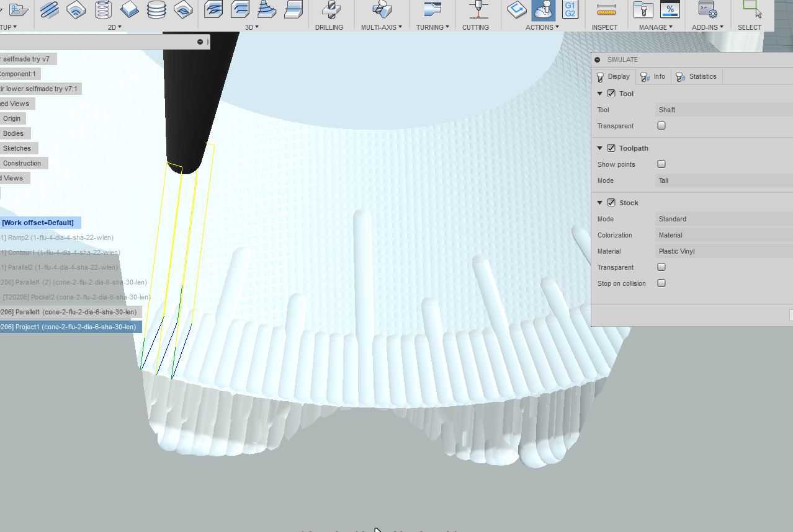Open the New Folder setup icon
This screenshot has width=793, height=532.
19,9
